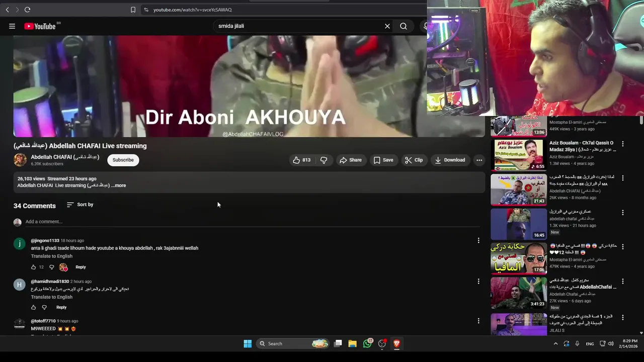Open options menu for @jingono1133 comment
Image resolution: width=644 pixels, height=362 pixels.
[x=478, y=240]
